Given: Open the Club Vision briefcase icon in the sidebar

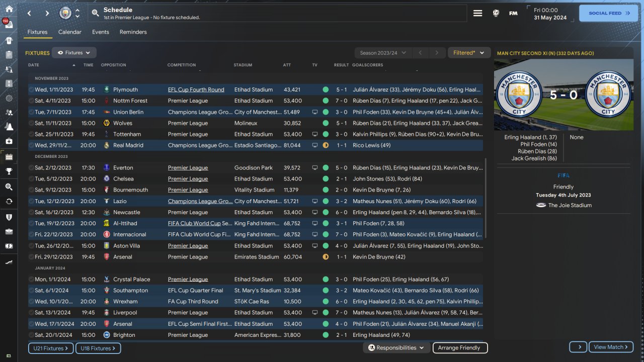Looking at the screenshot, I should (9, 232).
